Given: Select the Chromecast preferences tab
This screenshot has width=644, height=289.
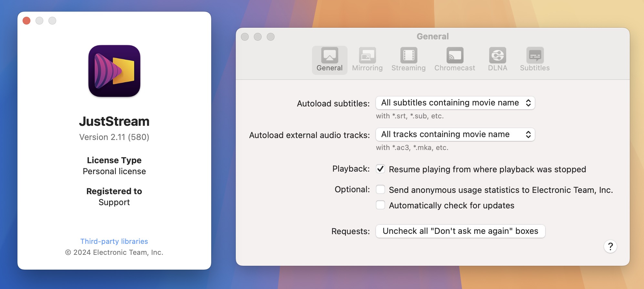Looking at the screenshot, I should point(455,60).
